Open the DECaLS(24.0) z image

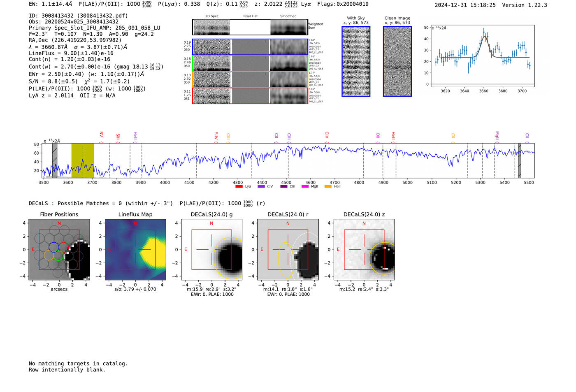(x=364, y=250)
